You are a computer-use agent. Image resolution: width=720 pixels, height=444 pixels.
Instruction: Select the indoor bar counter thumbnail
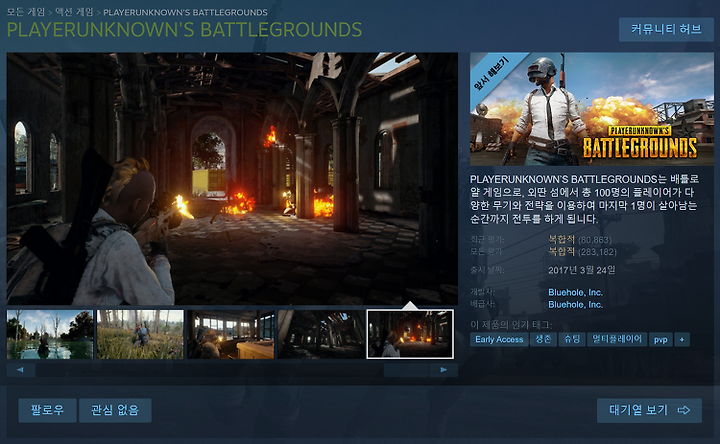pyautogui.click(x=231, y=334)
